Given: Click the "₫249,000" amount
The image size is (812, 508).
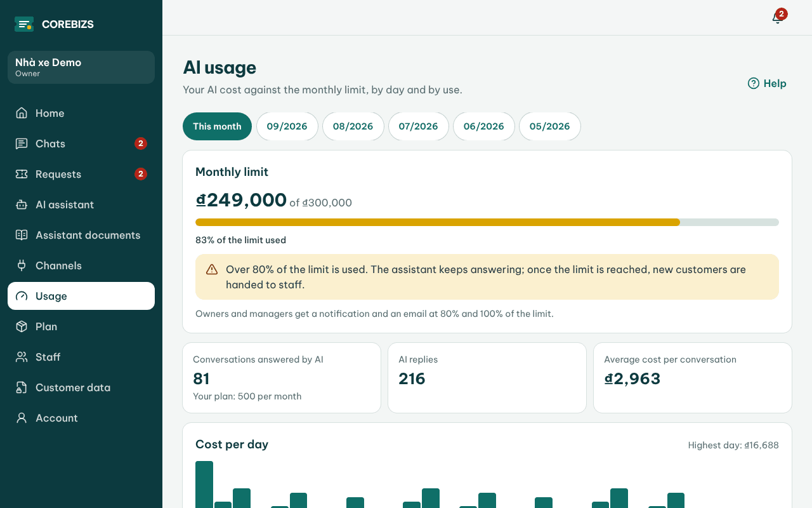Looking at the screenshot, I should (241, 200).
